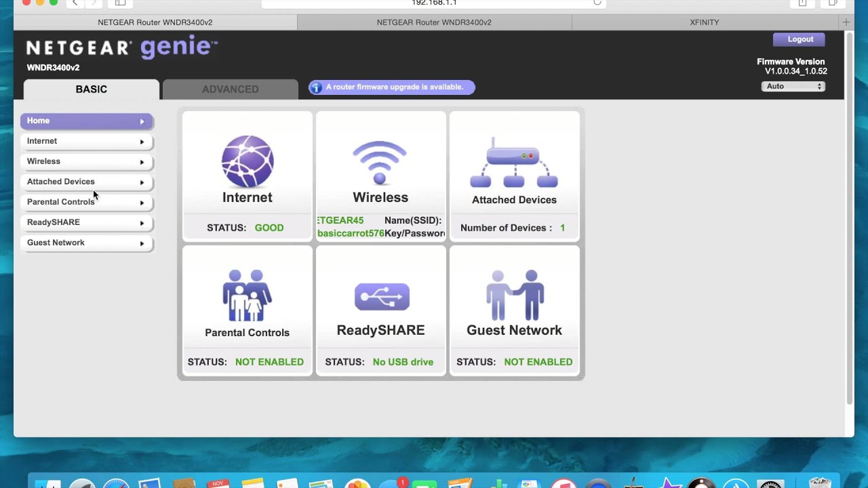
Task: Select the first NETGEAR Router browser tab
Action: 155,22
